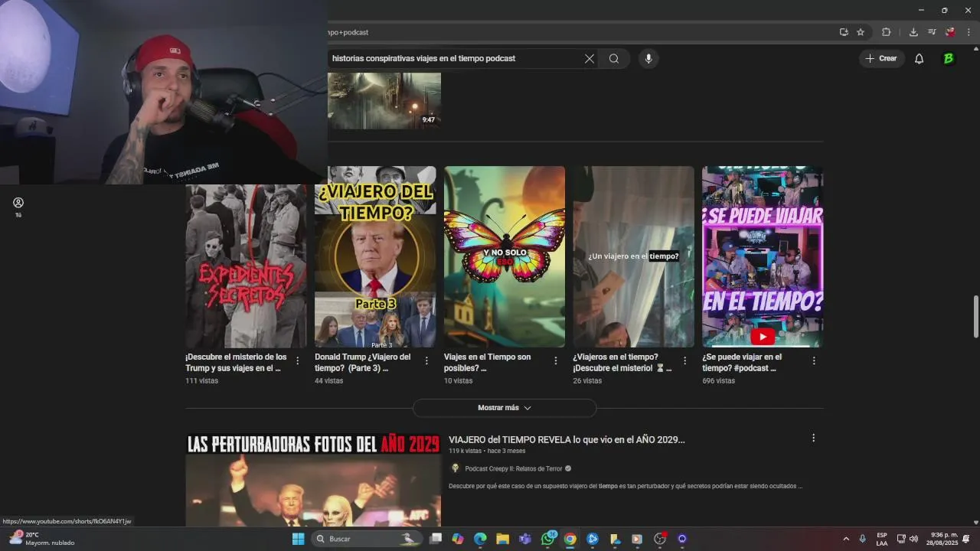The image size is (980, 551).
Task: Open the butterfly "Y NO SOLO ESO" short thumbnail
Action: (505, 257)
